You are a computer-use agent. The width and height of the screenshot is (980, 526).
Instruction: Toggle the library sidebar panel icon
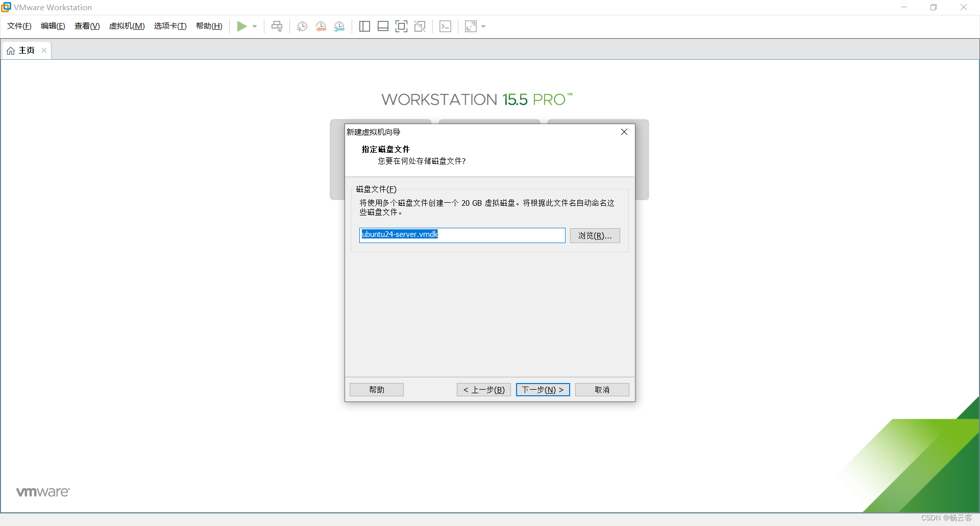(364, 27)
